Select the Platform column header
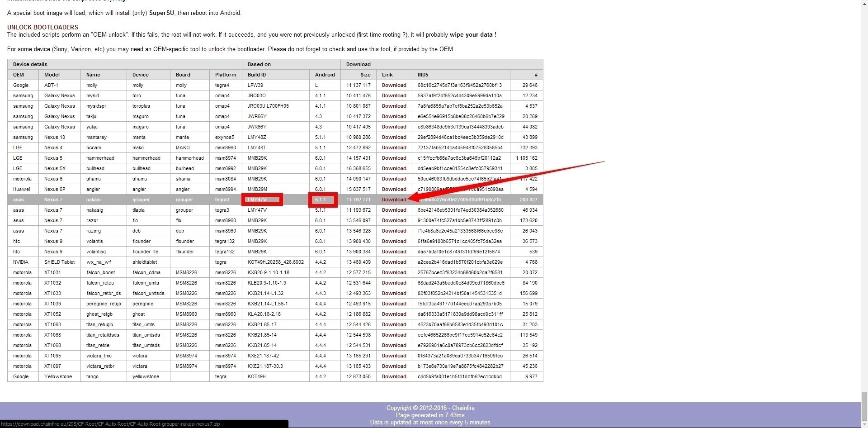868x428 pixels. [x=226, y=75]
